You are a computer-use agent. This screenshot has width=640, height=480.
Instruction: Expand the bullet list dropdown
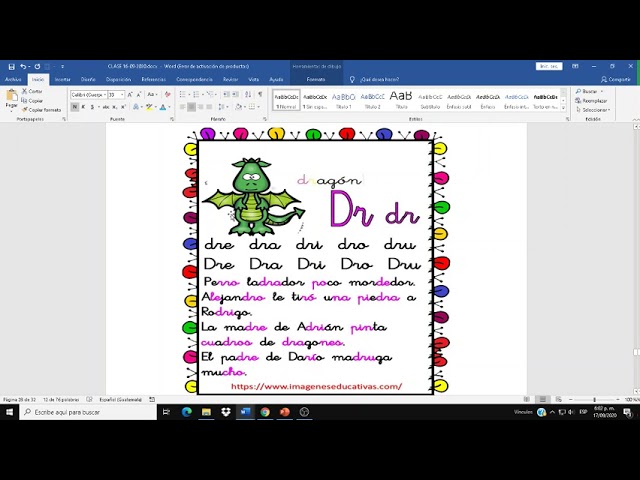point(189,95)
